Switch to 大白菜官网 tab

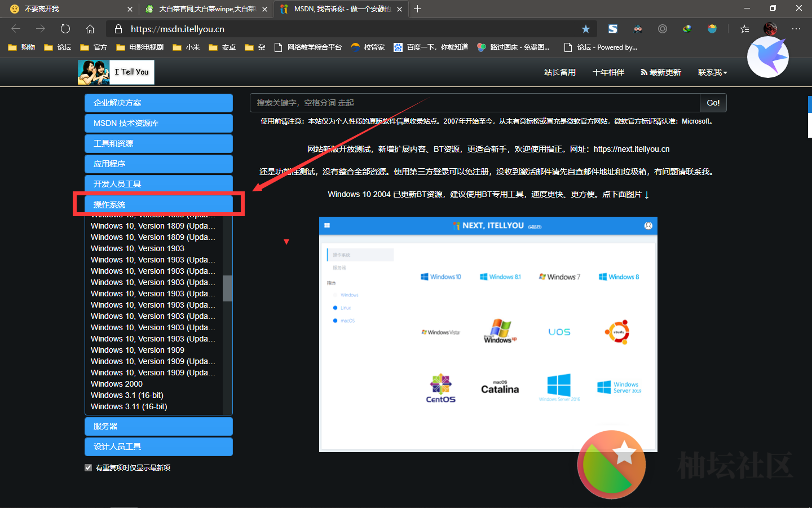(x=206, y=9)
